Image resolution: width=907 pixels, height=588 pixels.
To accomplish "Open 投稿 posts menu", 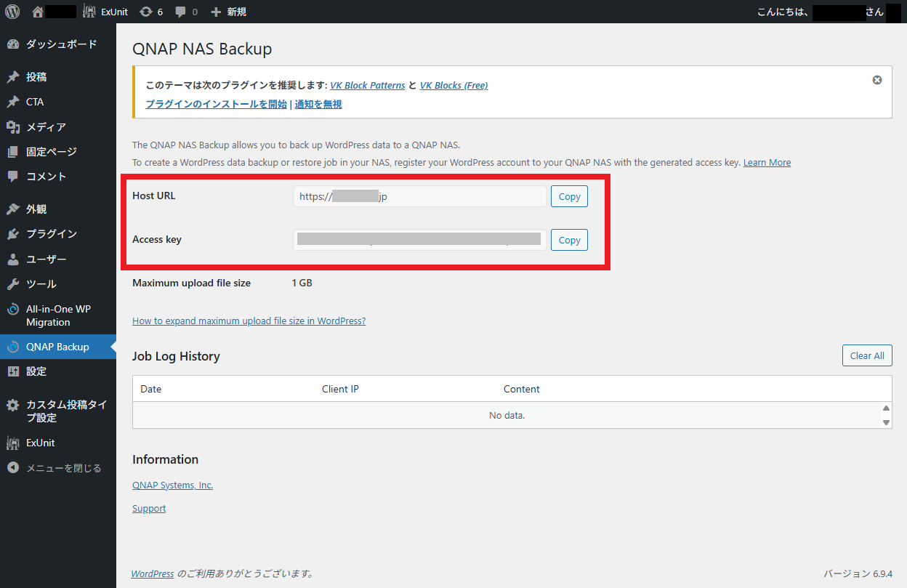I will [x=58, y=77].
